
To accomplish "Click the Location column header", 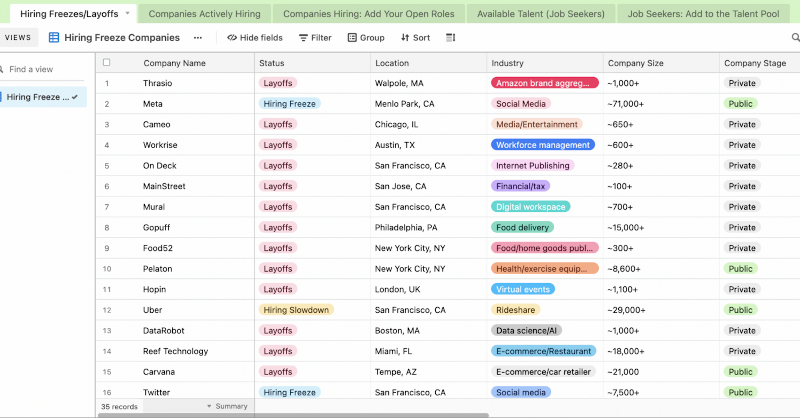I will coord(429,63).
